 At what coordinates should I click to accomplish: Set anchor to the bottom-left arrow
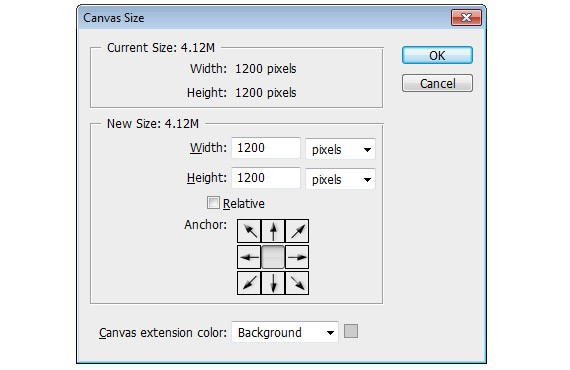(249, 283)
